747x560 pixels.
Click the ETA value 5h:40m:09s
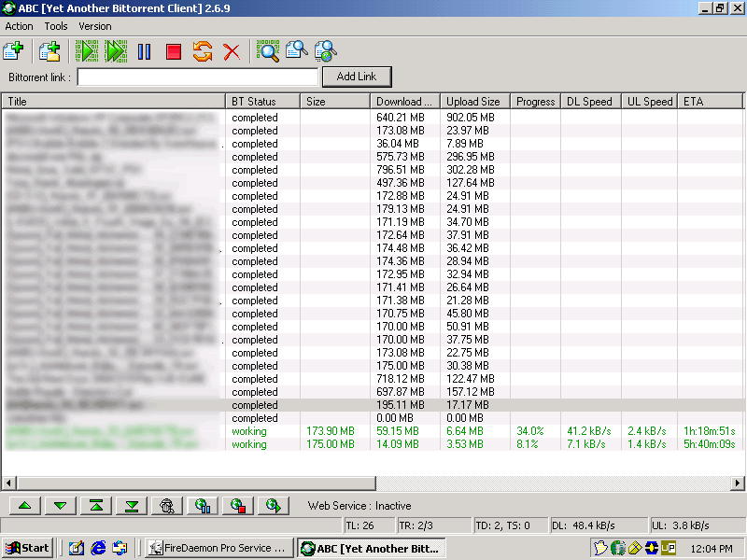(710, 444)
